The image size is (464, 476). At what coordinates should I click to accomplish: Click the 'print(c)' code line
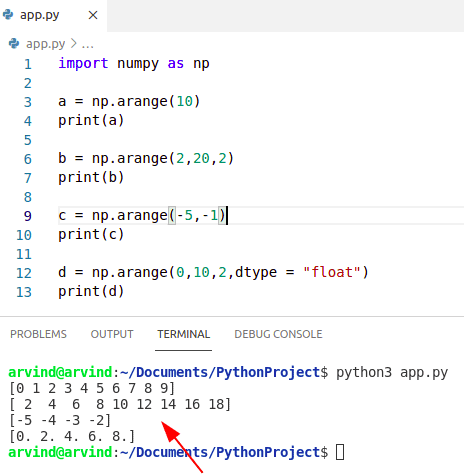click(91, 235)
